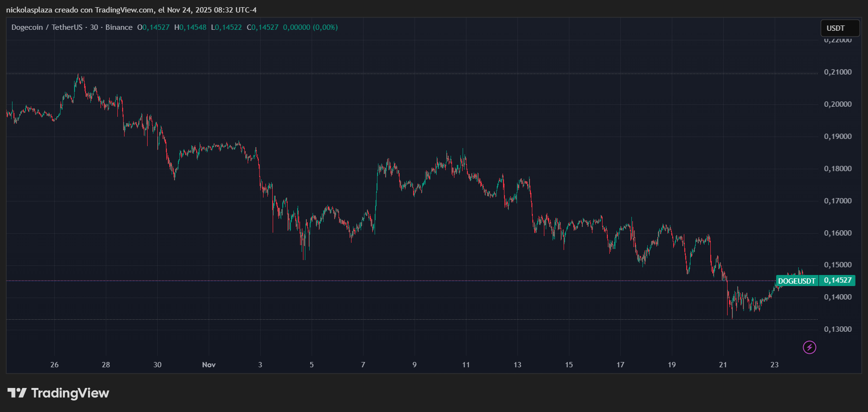Click the Dogecoin / TetherUS symbol title
The width and height of the screenshot is (868, 412).
tap(47, 27)
